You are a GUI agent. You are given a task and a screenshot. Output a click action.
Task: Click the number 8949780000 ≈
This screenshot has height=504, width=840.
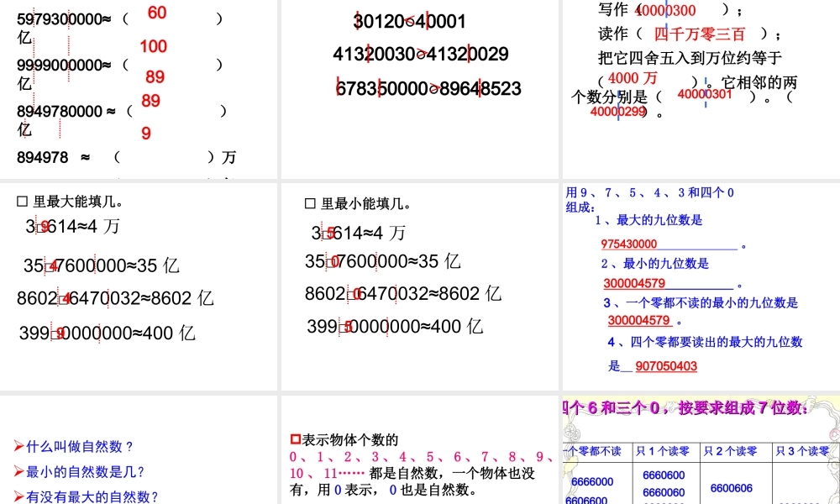click(66, 112)
